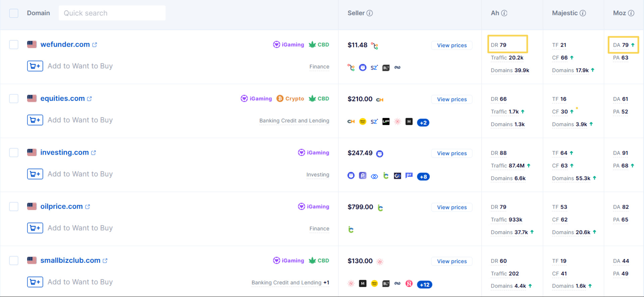Viewport: 644px width, 297px height.
Task: Click the Quick search input field
Action: point(112,13)
